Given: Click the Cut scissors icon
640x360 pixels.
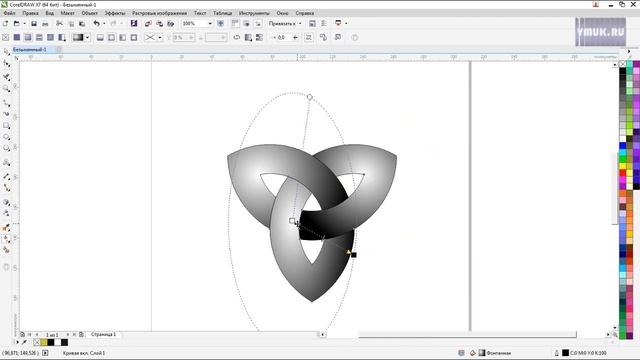Looking at the screenshot, I should coord(60,24).
